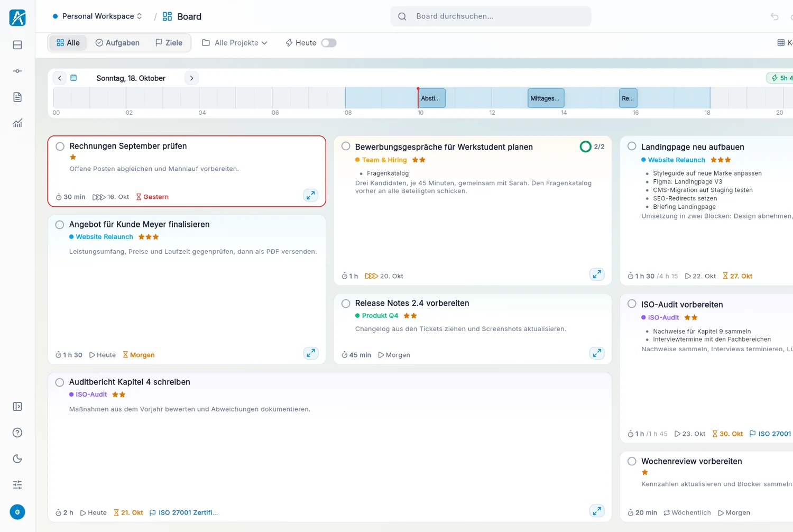Open the timeline sidebar icon

[x=17, y=71]
